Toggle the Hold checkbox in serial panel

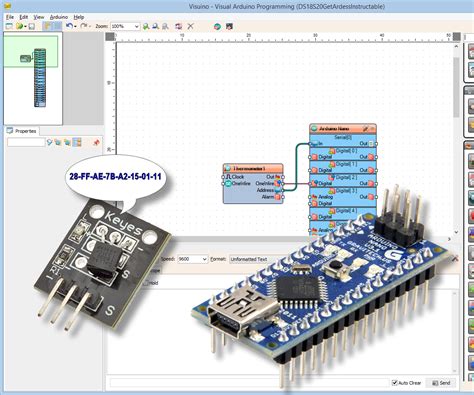(x=146, y=283)
